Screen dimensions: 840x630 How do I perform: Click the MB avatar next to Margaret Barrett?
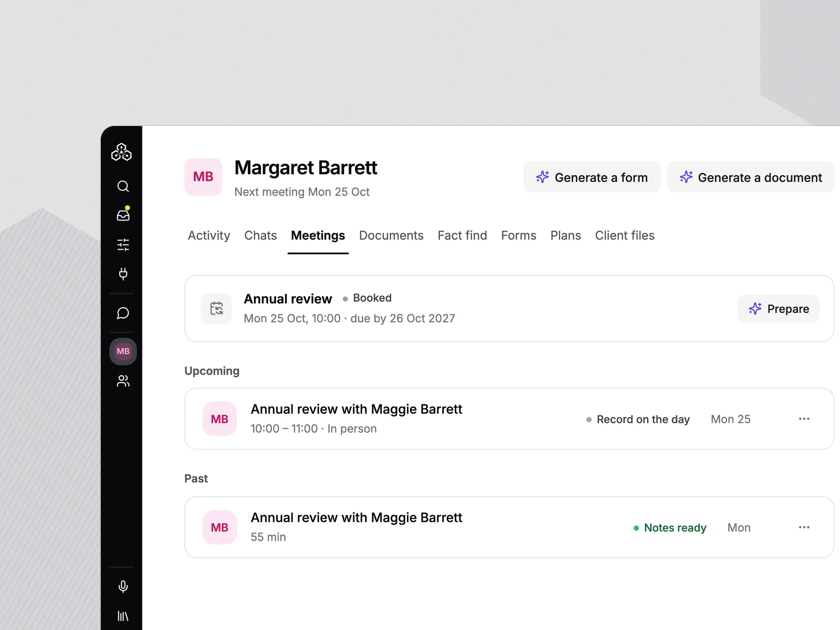click(x=203, y=177)
